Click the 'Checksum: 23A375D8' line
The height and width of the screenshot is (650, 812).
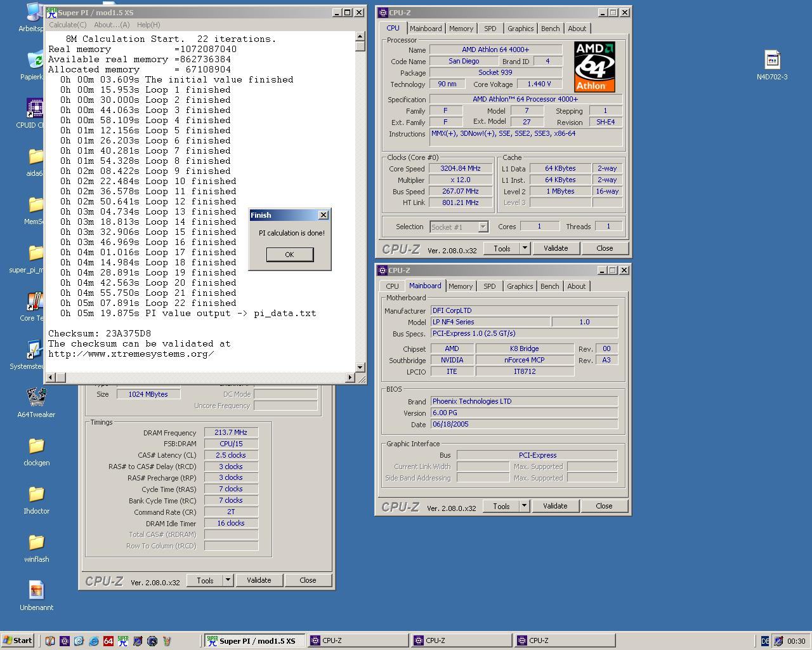(x=100, y=333)
